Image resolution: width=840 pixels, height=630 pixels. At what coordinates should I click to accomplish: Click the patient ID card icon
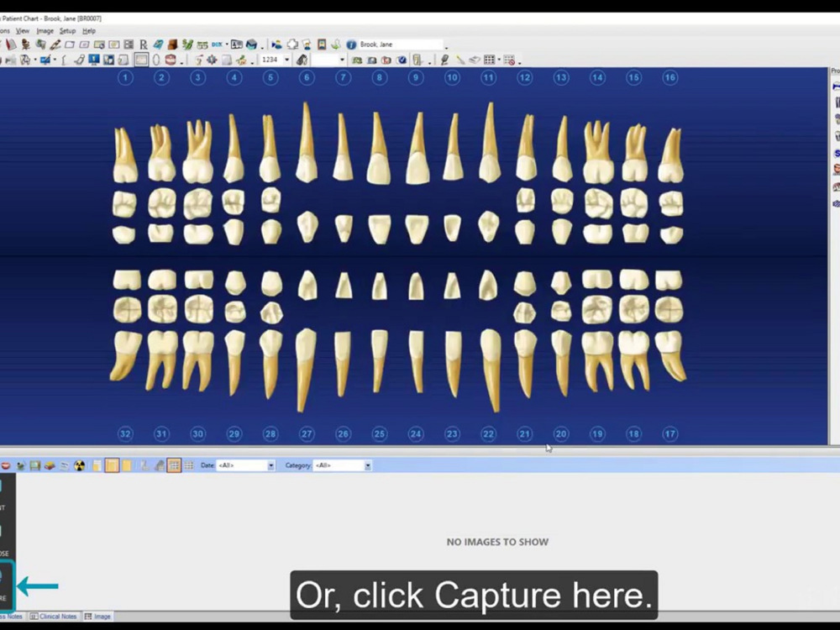click(236, 45)
